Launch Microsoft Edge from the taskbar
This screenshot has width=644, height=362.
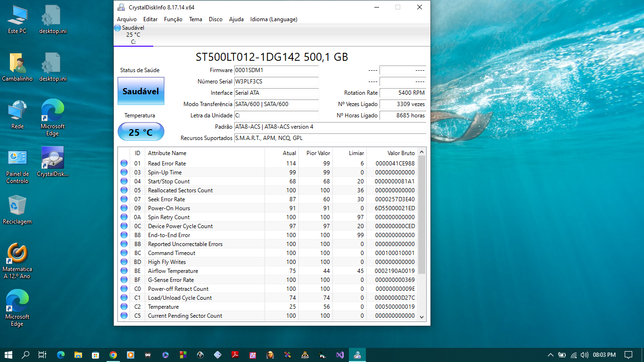61,355
